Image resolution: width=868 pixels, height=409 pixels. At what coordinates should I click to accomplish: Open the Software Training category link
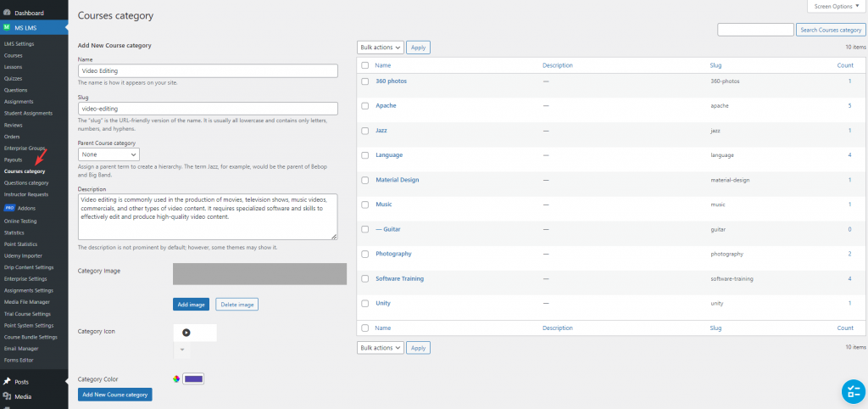click(x=400, y=279)
